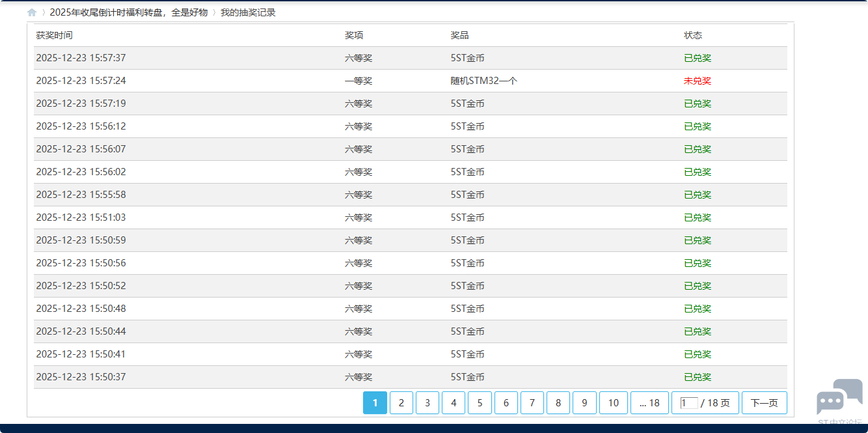Screen dimensions: 868x433
Task: Click the home icon in the breadcrumb
Action: point(31,12)
